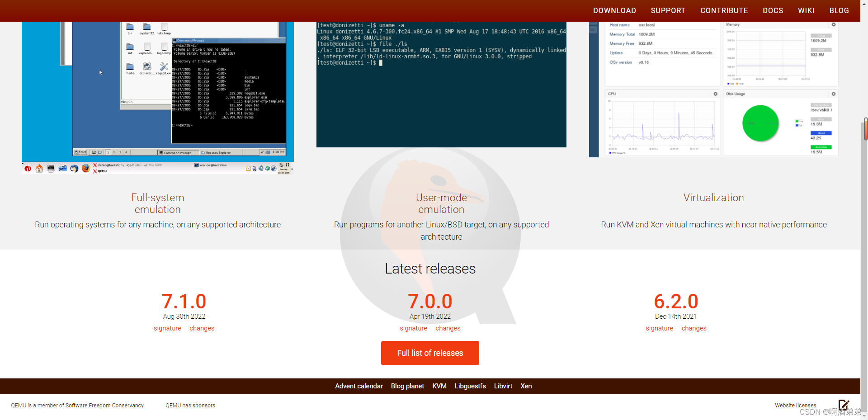Click the home icon in the emulated taskbar
The image size is (868, 420).
(39, 169)
